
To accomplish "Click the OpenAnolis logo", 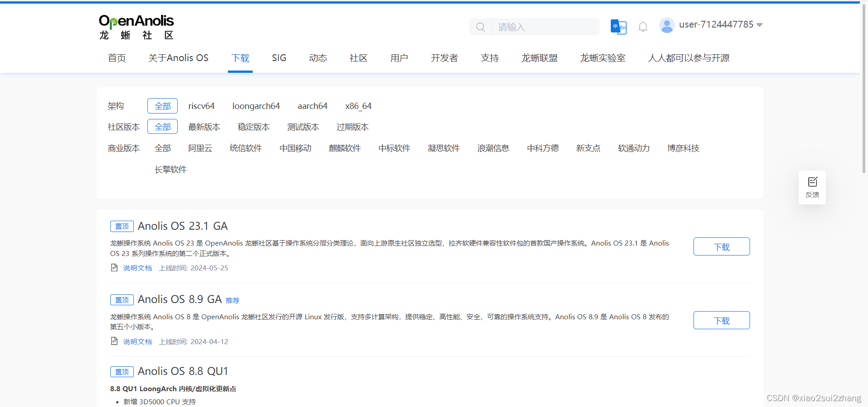I will click(x=136, y=27).
